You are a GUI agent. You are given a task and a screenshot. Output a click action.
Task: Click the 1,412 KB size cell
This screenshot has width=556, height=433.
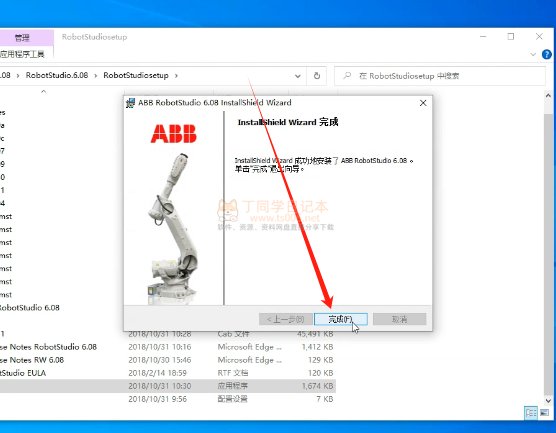(x=317, y=347)
